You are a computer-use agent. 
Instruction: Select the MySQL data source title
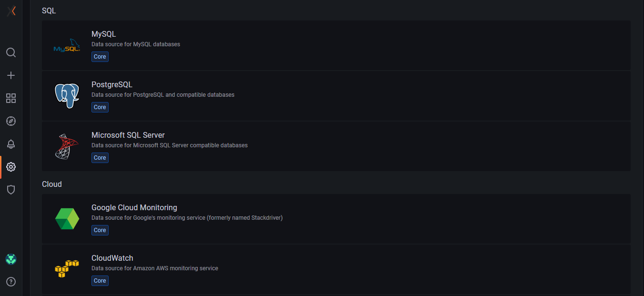(103, 34)
